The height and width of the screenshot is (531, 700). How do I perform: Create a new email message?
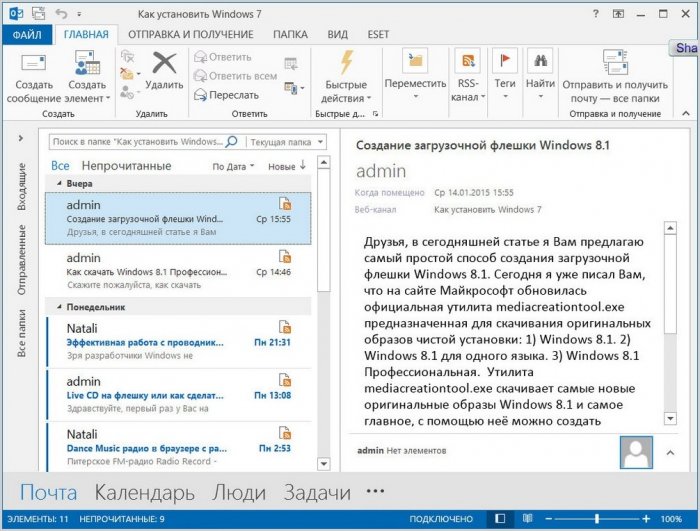[x=33, y=77]
